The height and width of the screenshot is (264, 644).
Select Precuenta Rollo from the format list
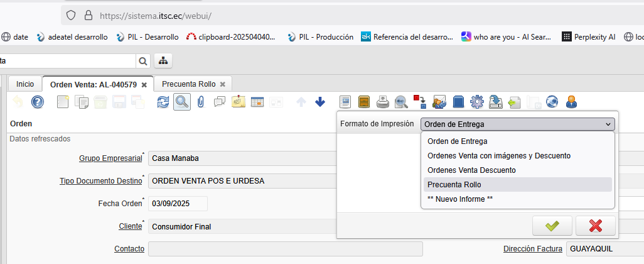click(x=454, y=185)
